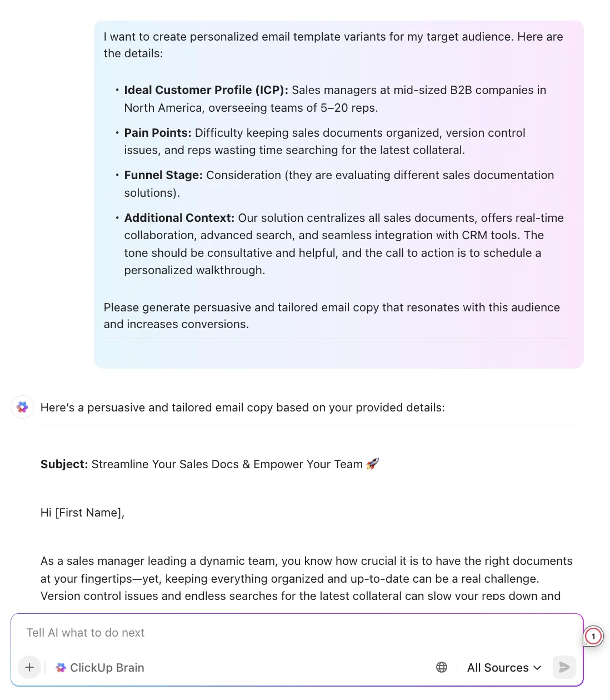Viewport: 610px width, 700px height.
Task: Open the red notification badge showing 1
Action: [x=593, y=636]
